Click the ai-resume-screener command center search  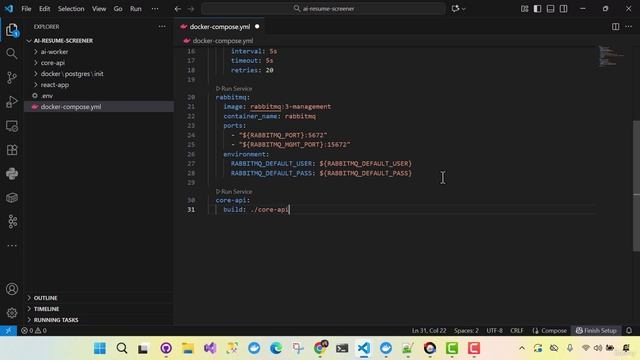click(x=323, y=9)
